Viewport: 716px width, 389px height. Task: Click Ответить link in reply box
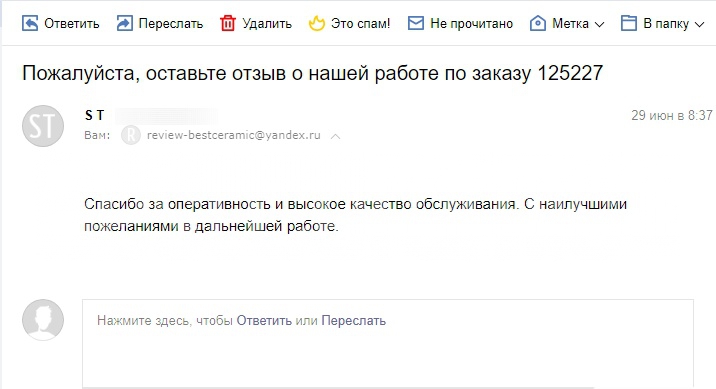coord(264,321)
